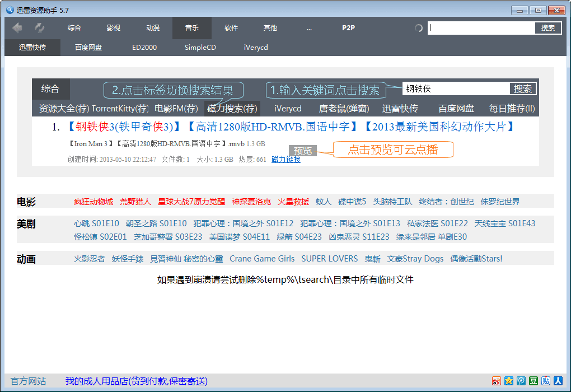Image resolution: width=571 pixels, height=392 pixels.
Task: Open movie link 荒野猎人
Action: [x=135, y=202]
